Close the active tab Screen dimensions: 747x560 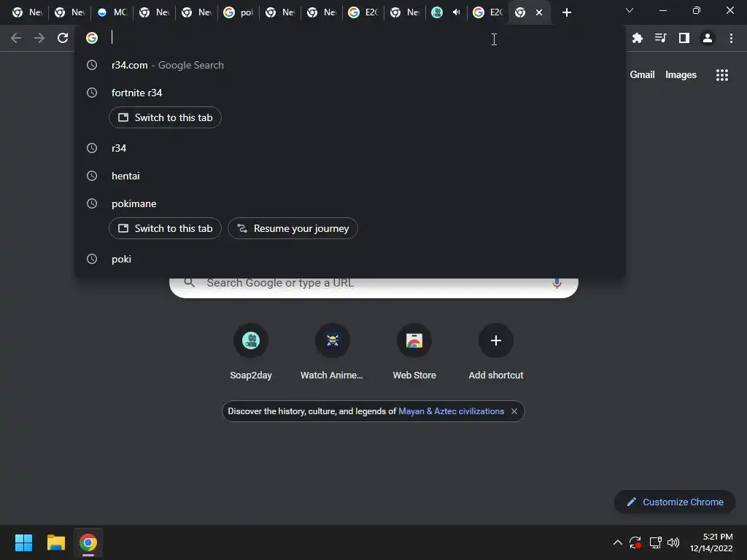pos(539,12)
